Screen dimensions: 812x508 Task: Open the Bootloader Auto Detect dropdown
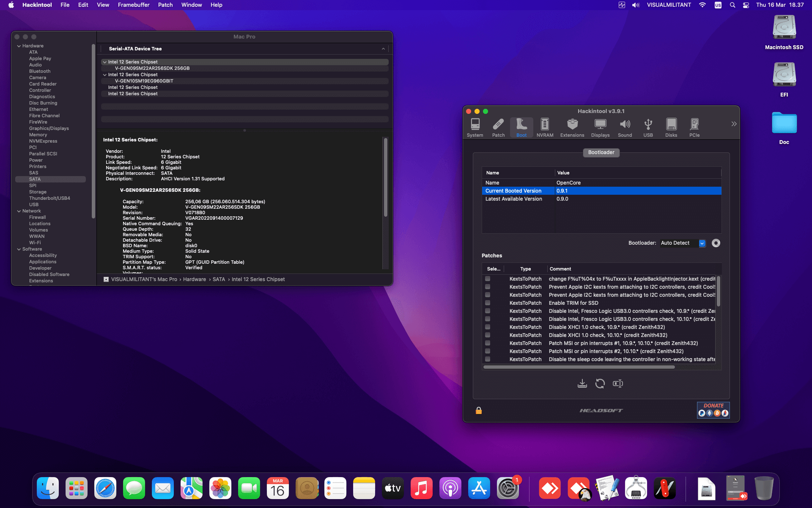[702, 243]
